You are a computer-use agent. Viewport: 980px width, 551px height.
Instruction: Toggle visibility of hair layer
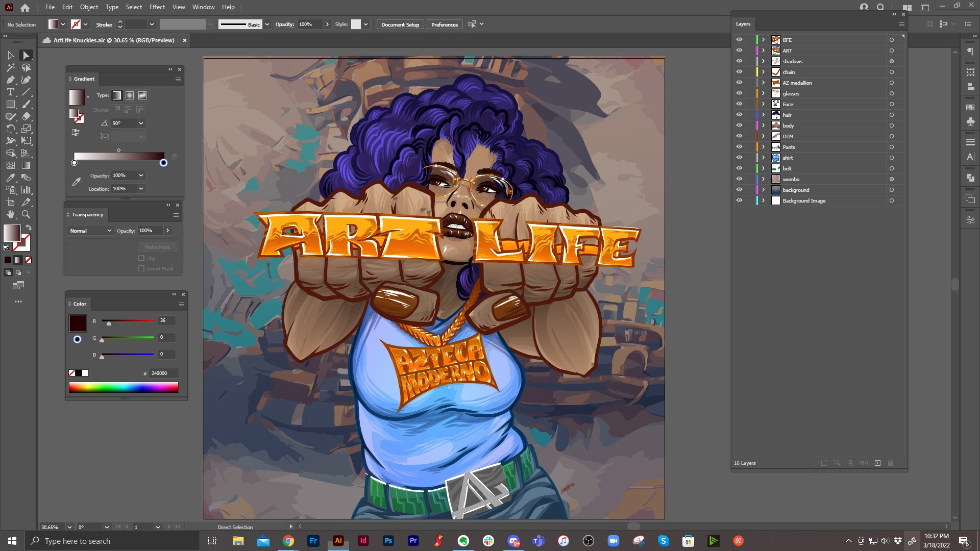click(x=739, y=115)
